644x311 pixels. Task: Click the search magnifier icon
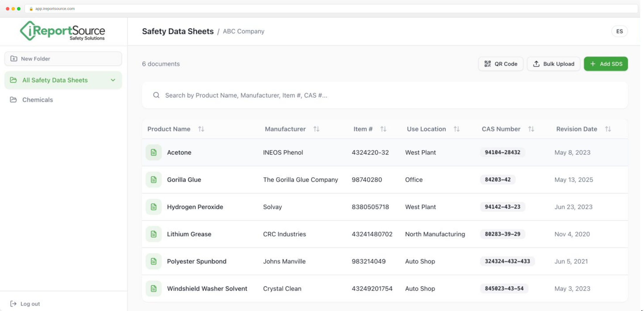point(156,95)
